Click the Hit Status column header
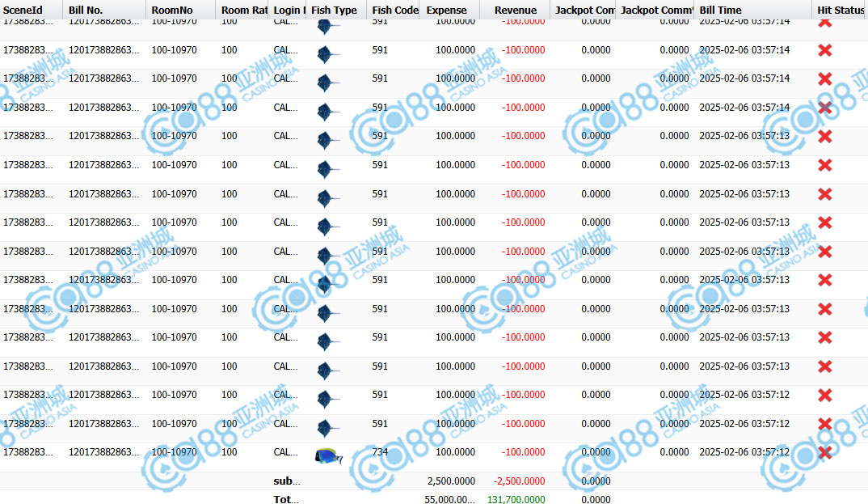The image size is (868, 504). click(841, 10)
